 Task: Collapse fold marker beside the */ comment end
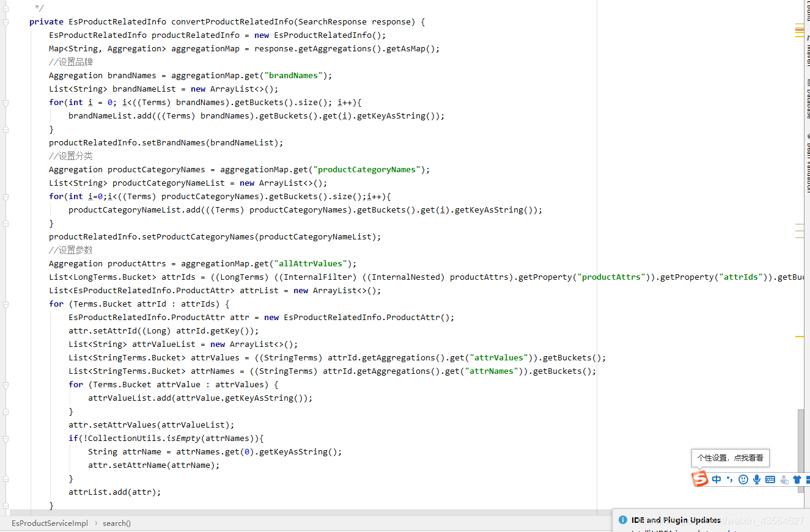[6, 9]
